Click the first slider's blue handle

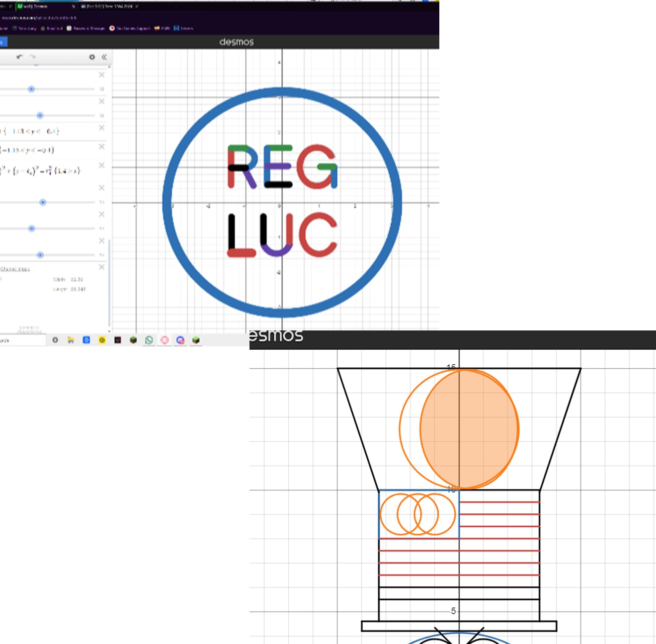click(31, 89)
